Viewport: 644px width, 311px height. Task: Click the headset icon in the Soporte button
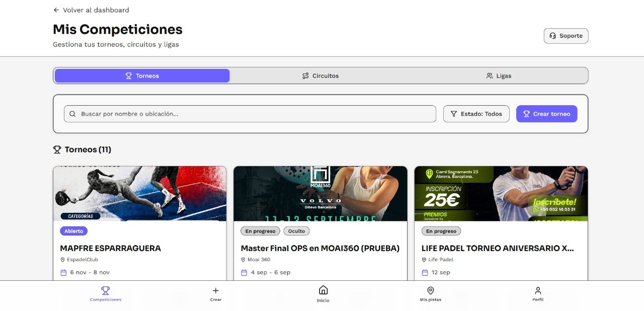click(552, 36)
